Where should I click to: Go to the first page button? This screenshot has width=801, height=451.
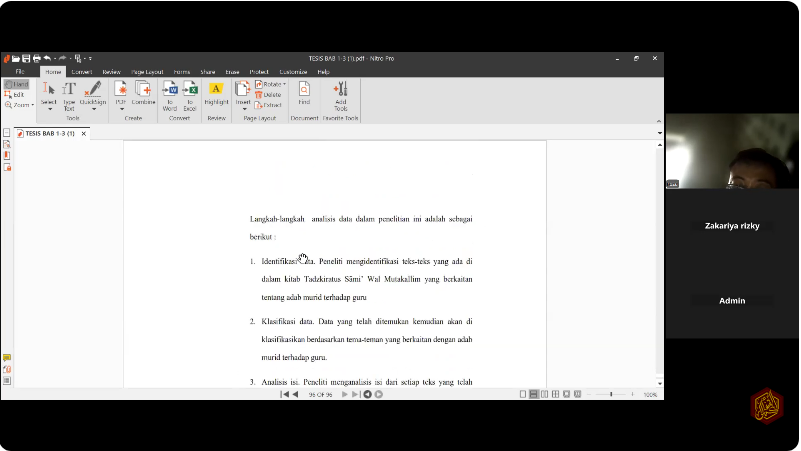pos(284,394)
